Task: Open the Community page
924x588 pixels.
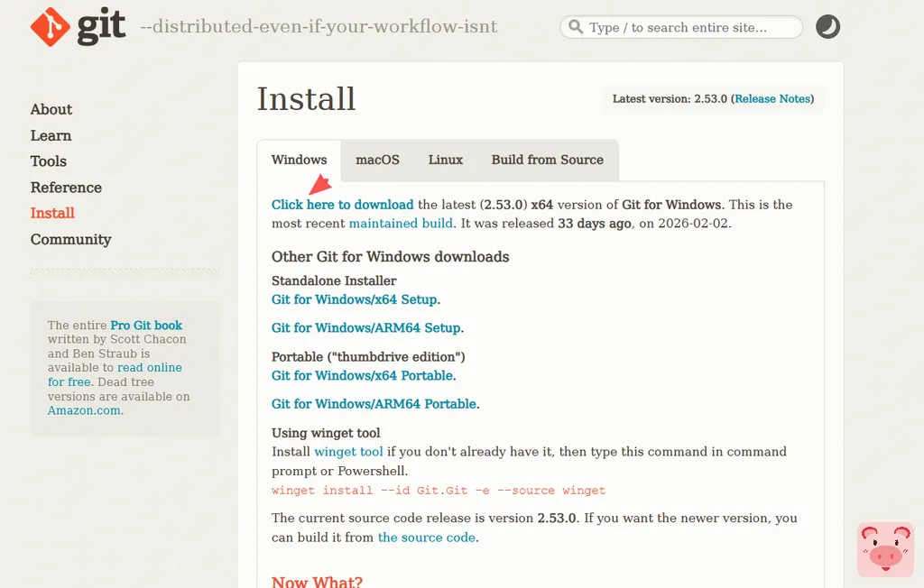Action: pos(70,239)
